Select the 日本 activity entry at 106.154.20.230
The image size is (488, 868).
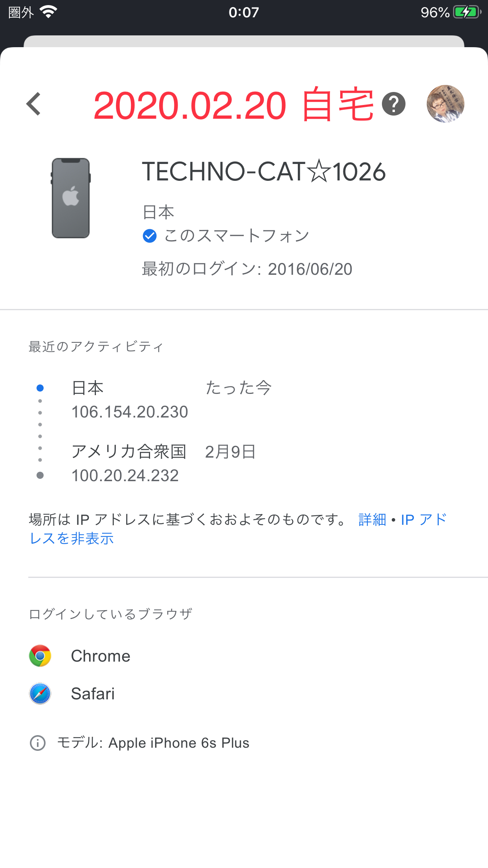(130, 400)
